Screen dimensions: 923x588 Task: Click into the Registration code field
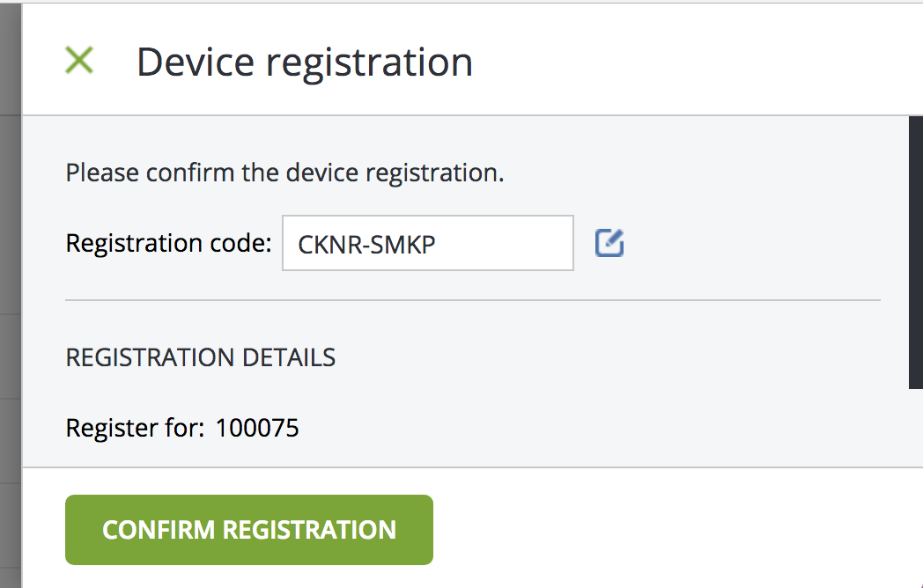[x=428, y=243]
